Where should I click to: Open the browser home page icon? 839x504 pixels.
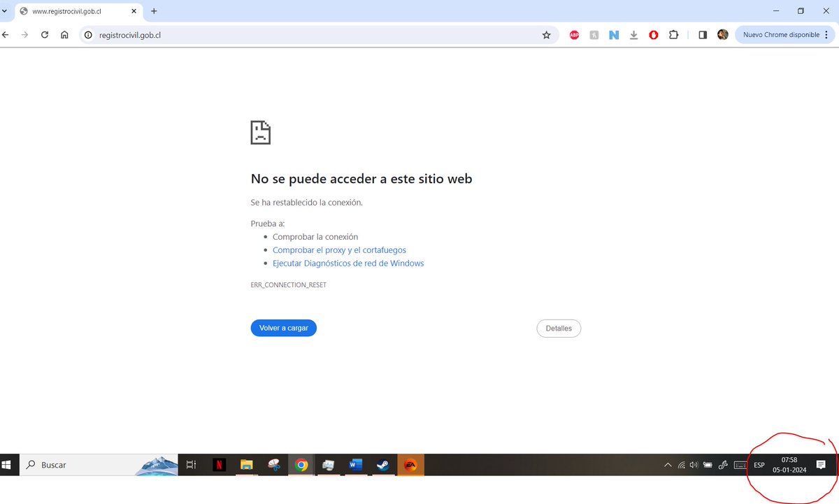64,34
